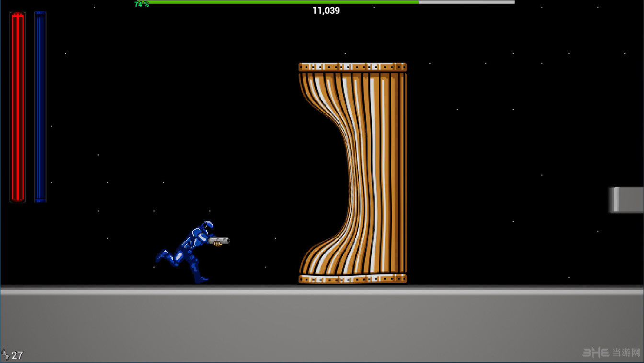The width and height of the screenshot is (644, 363).
Task: Click the green level progress bar
Action: coord(283,2)
